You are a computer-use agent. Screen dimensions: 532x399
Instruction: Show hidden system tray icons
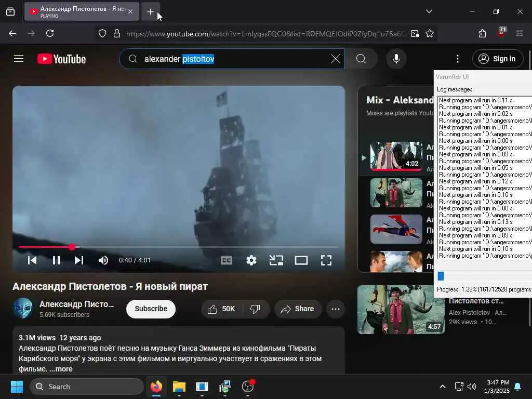click(443, 387)
